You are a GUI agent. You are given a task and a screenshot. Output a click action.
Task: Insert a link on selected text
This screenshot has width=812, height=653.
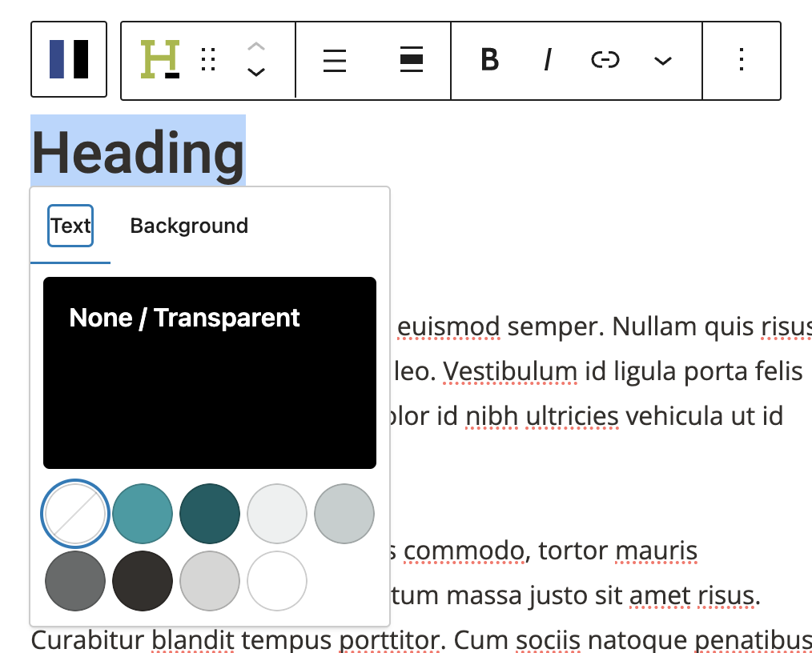pos(605,60)
